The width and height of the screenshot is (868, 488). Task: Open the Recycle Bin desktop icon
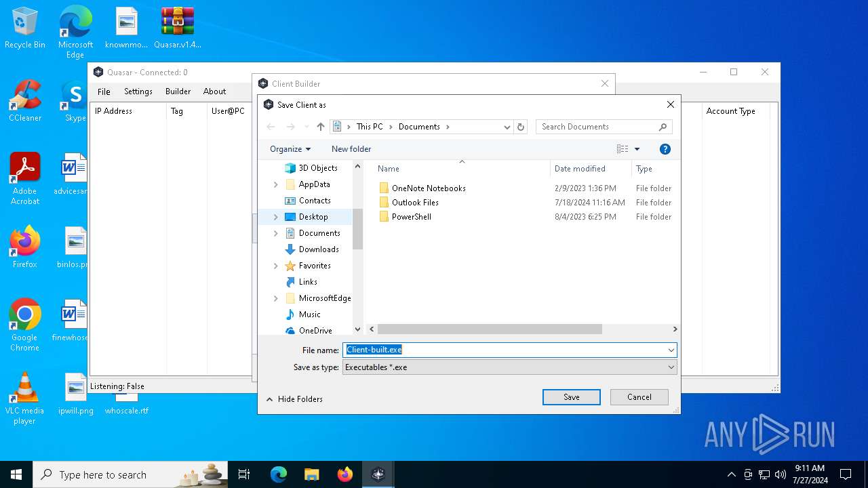[x=25, y=28]
